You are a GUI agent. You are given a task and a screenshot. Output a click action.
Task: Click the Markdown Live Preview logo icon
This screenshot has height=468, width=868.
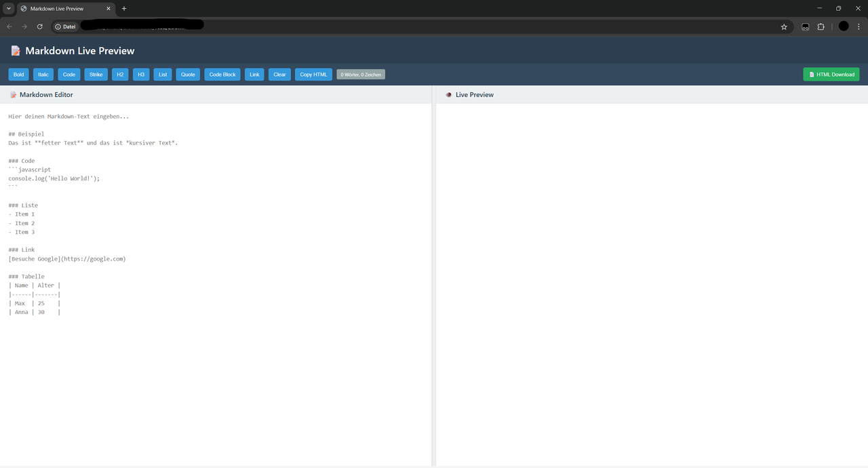[16, 51]
